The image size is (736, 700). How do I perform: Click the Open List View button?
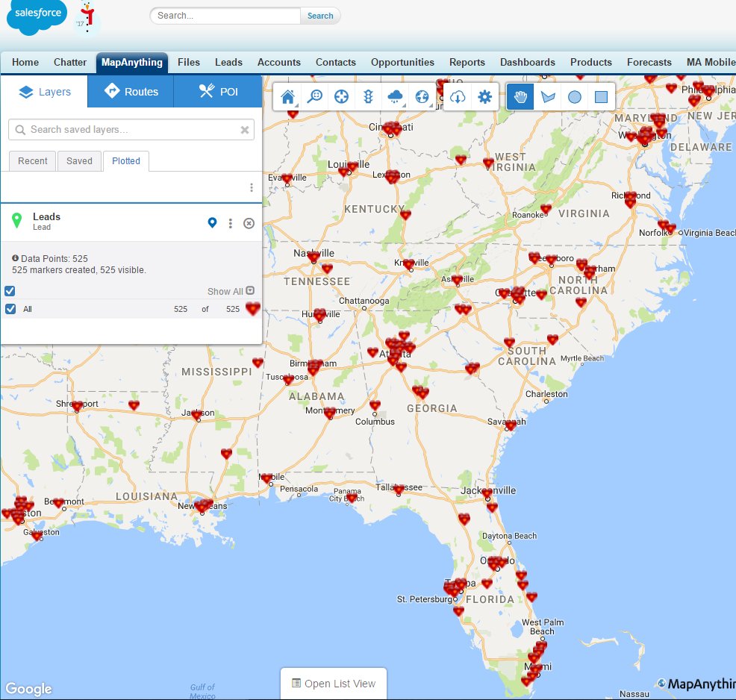click(x=334, y=684)
